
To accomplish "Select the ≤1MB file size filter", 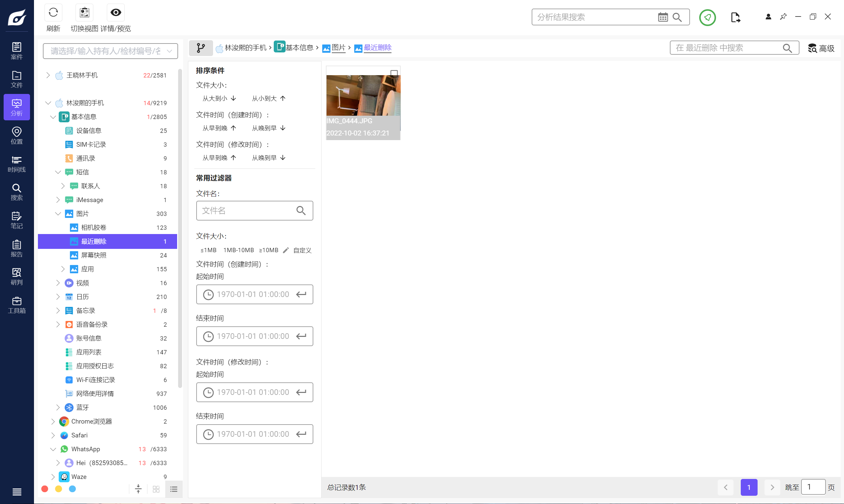I will pyautogui.click(x=208, y=250).
